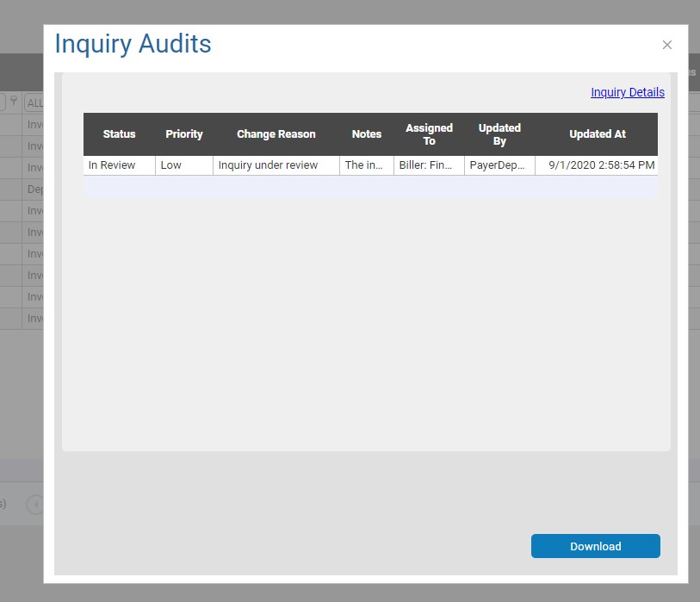Click the 'Dep' row in background grid

pyautogui.click(x=22, y=189)
